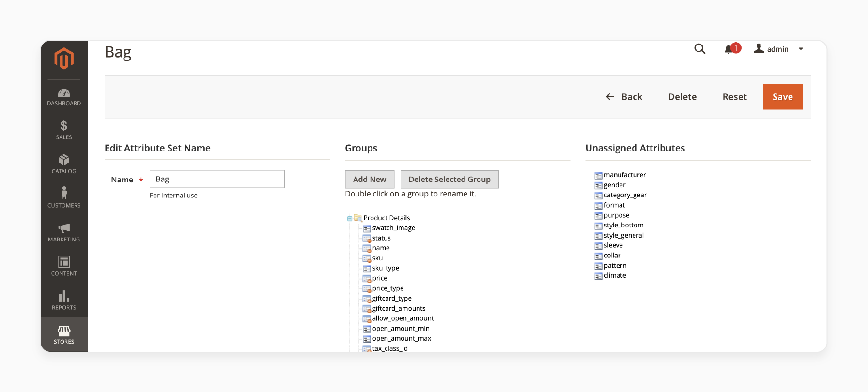The height and width of the screenshot is (392, 868).
Task: Select the unassigned pattern attribute
Action: pyautogui.click(x=615, y=266)
